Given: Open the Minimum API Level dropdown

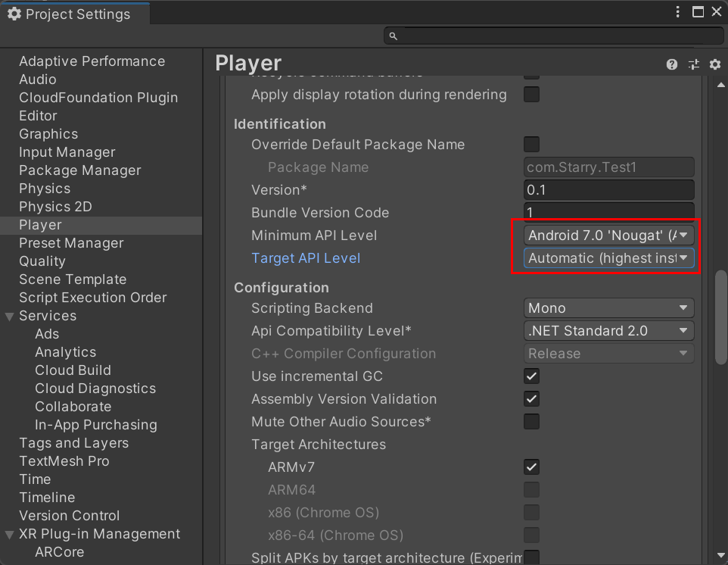Looking at the screenshot, I should coord(608,235).
